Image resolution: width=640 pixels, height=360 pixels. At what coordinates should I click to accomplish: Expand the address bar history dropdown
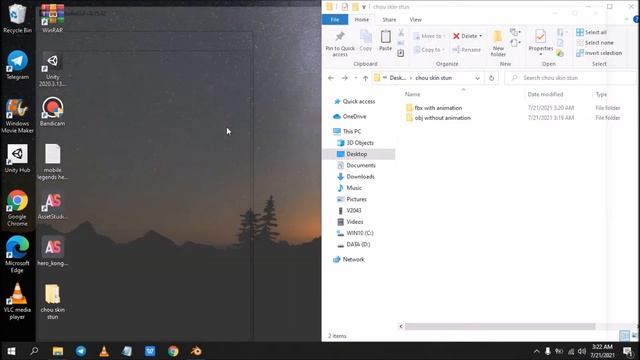[x=477, y=78]
